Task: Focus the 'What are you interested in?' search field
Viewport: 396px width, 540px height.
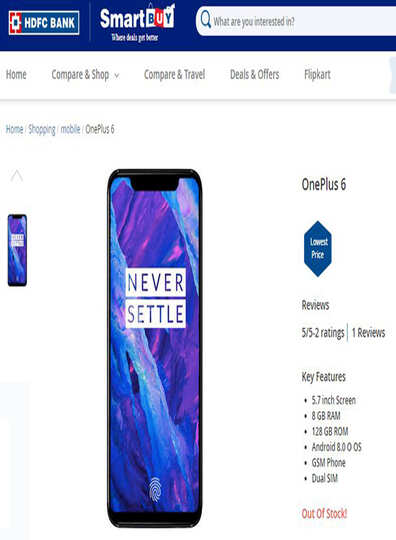Action: pyautogui.click(x=296, y=21)
